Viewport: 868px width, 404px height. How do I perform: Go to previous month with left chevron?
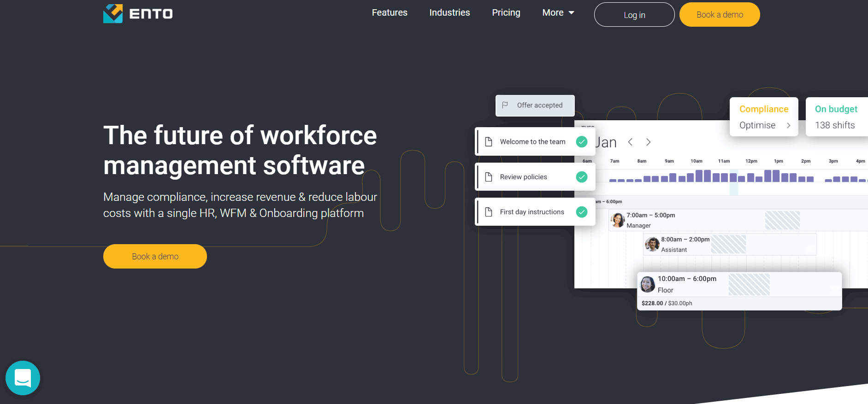(x=630, y=142)
